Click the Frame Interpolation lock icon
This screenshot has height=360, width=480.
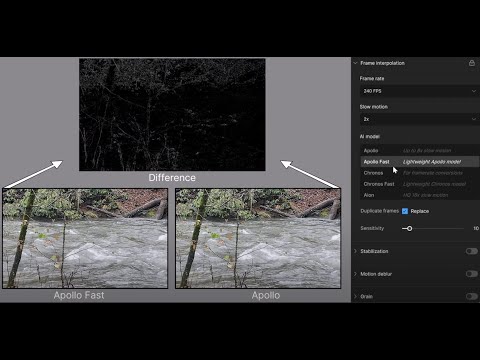click(x=472, y=63)
